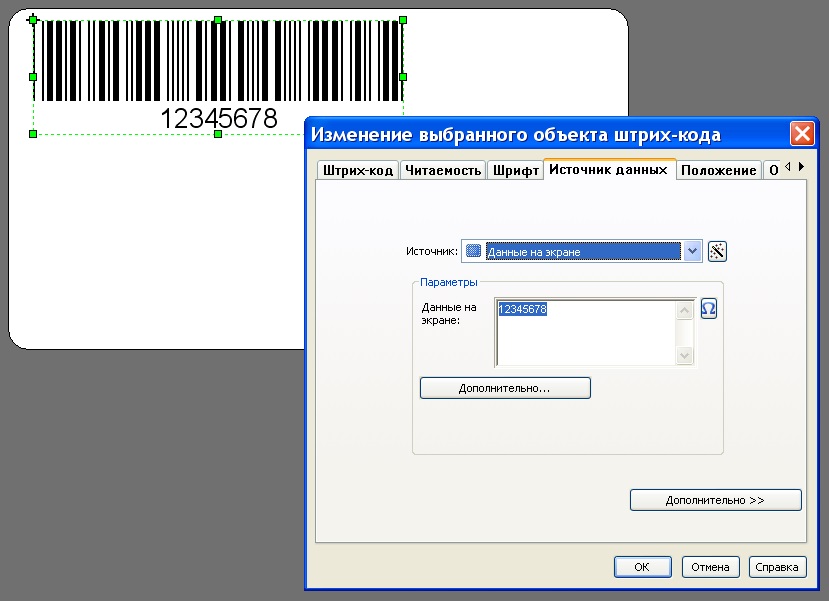Click the barcode's top-left resize handle
829x601 pixels.
[x=33, y=20]
